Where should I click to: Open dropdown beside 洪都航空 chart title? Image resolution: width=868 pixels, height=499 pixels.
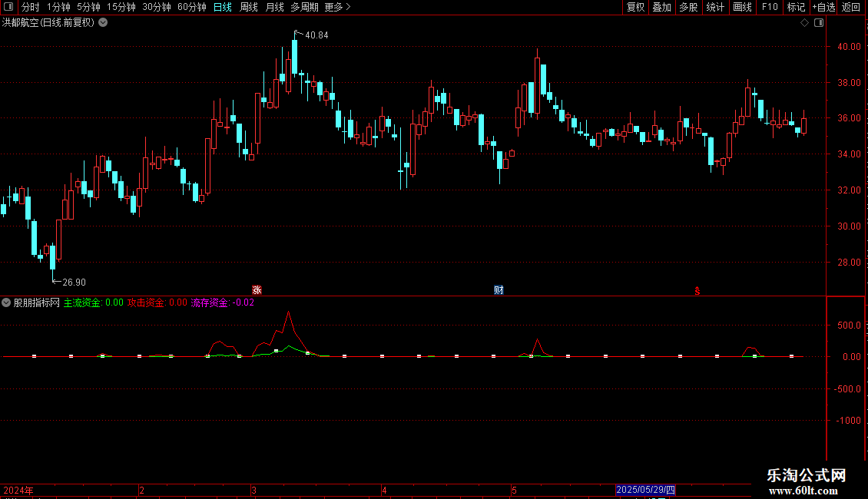point(103,23)
